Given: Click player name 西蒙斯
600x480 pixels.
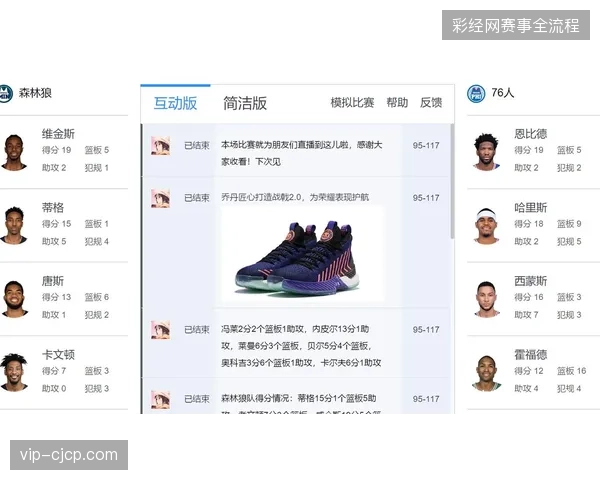Looking at the screenshot, I should (531, 281).
